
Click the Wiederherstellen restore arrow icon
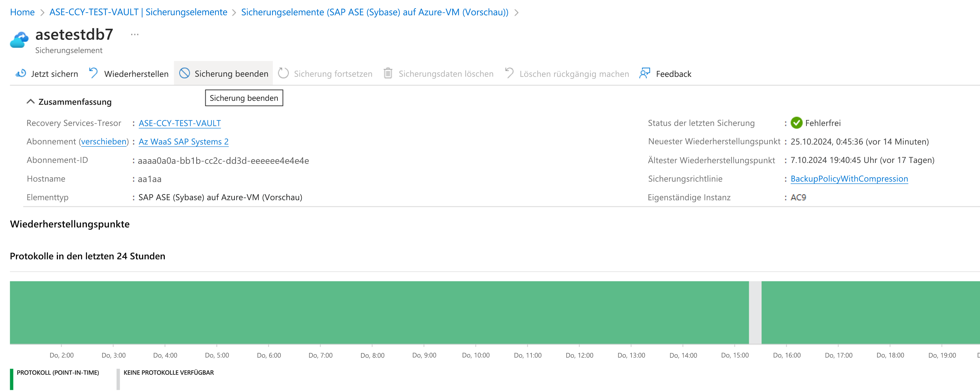coord(93,73)
